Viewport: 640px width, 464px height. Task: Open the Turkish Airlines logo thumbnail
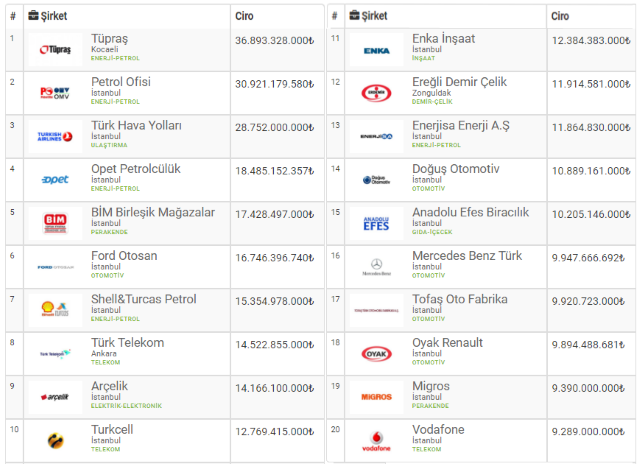(55, 137)
